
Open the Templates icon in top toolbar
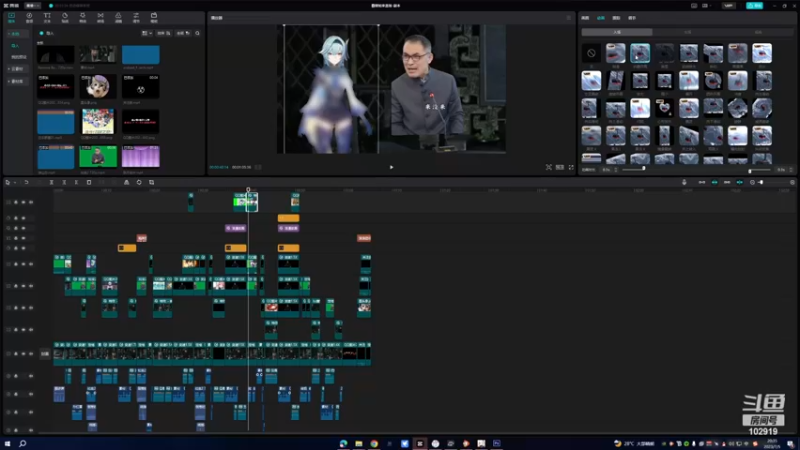(x=154, y=18)
